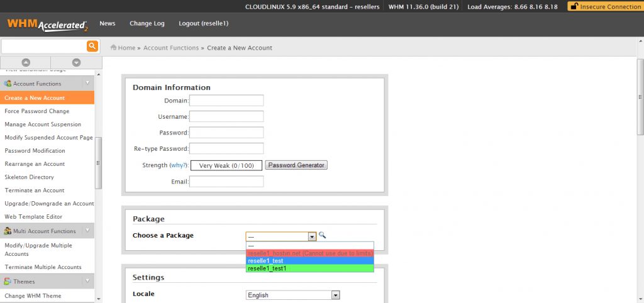Collapse the Account Functions section
Image resolution: width=644 pixels, height=303 pixels.
(x=87, y=84)
